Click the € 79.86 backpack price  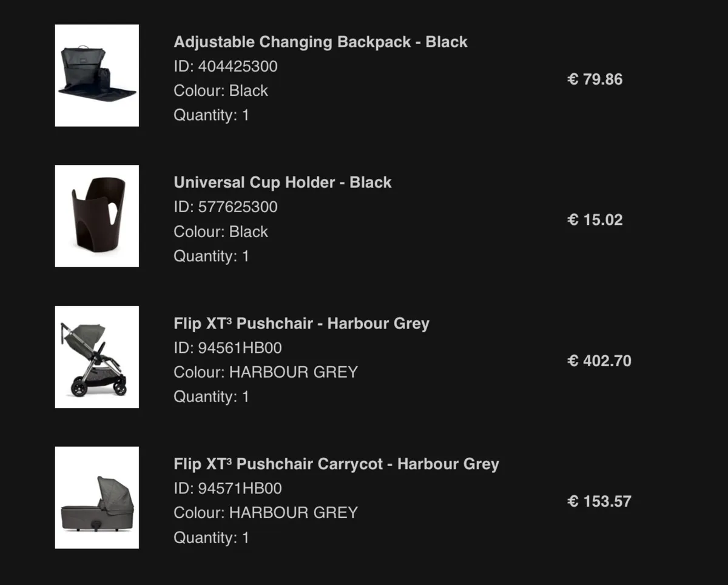point(595,79)
